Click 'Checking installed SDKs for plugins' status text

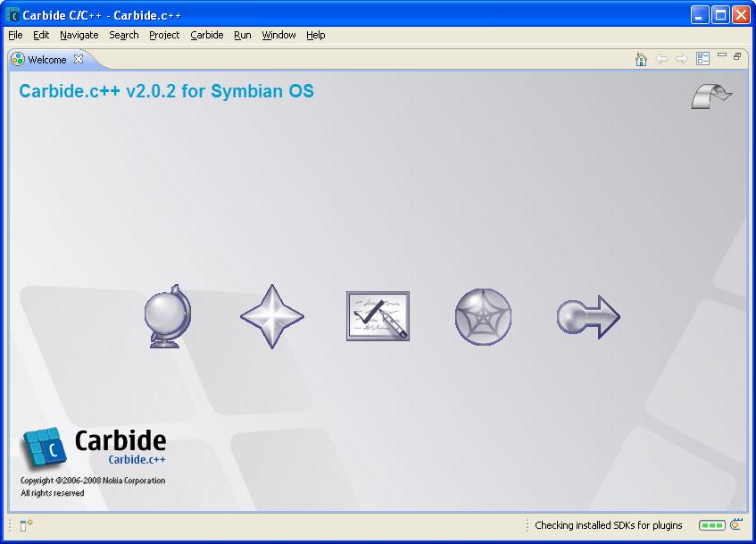609,525
